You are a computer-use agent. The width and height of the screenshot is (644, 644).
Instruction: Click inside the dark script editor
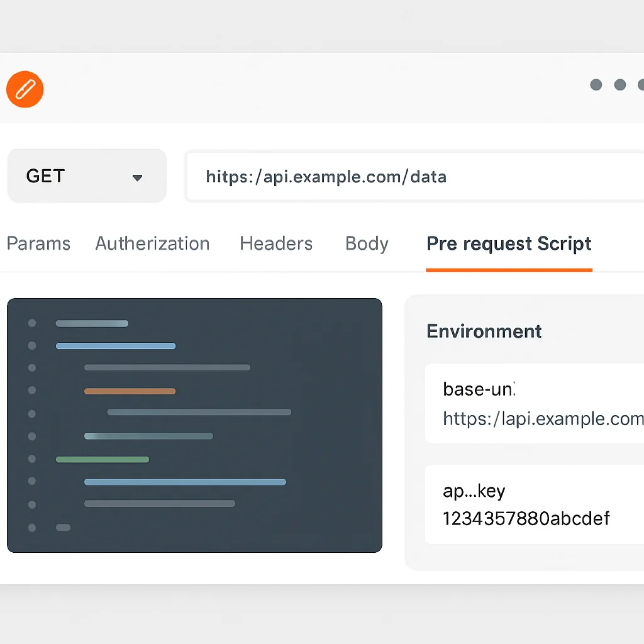(195, 426)
